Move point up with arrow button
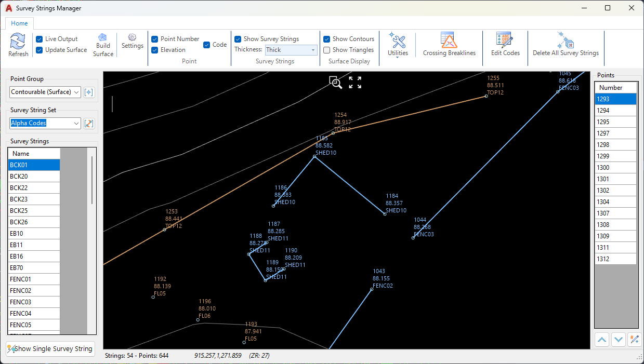The width and height of the screenshot is (644, 364). click(602, 340)
